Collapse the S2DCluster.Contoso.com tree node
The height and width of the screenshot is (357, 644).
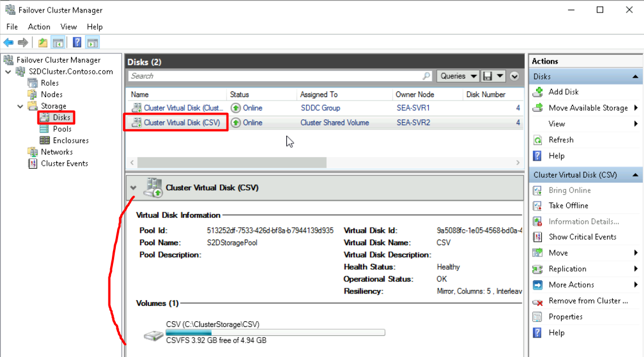click(x=8, y=72)
